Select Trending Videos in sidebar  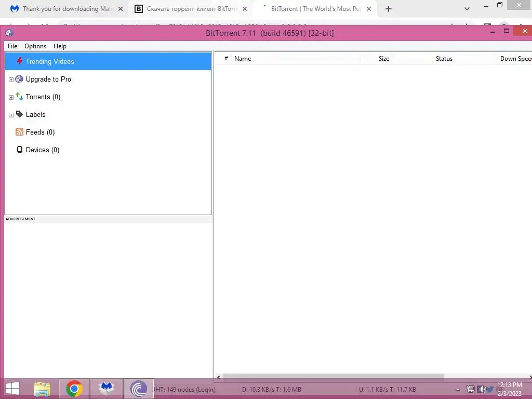pyautogui.click(x=108, y=61)
